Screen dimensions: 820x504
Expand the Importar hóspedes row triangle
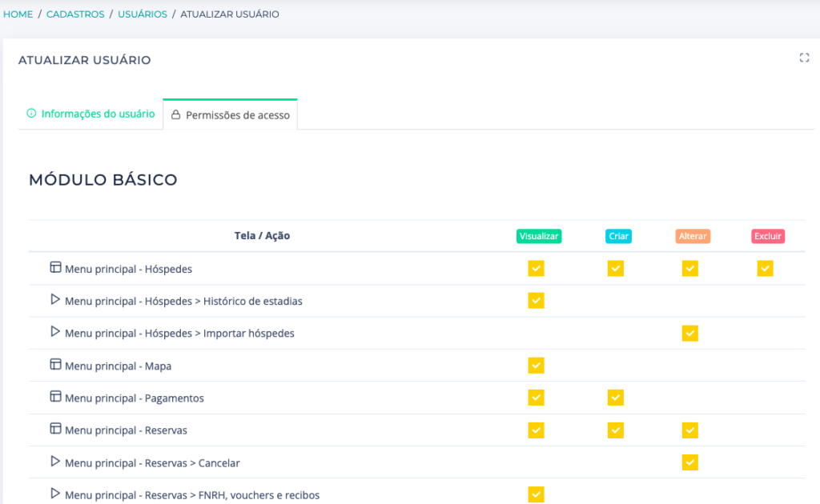click(x=55, y=332)
